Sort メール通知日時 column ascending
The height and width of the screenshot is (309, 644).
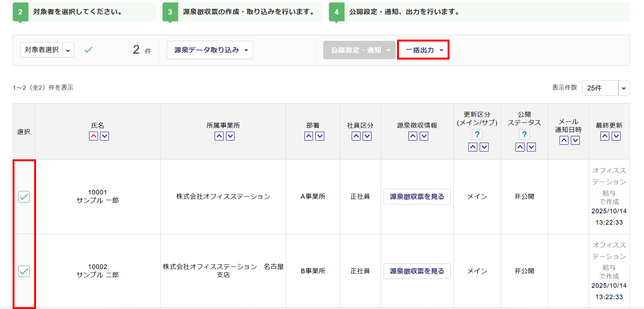(x=564, y=140)
